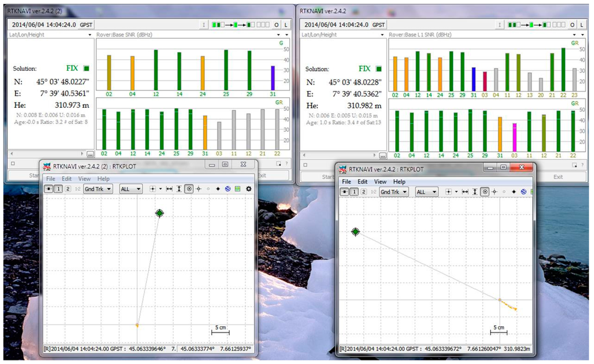
Task: Open ALL dropdown in right RTKPLOT
Action: pyautogui.click(x=426, y=192)
